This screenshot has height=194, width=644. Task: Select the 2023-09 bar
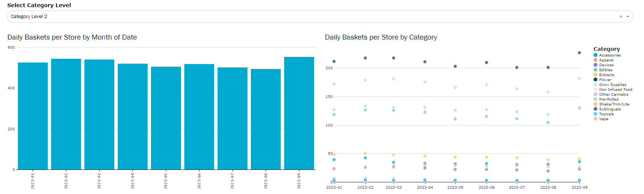pyautogui.click(x=299, y=113)
